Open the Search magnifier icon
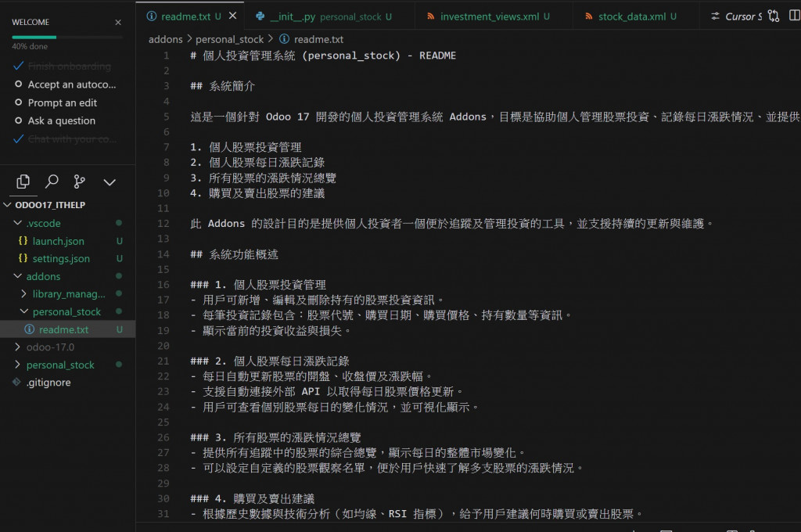This screenshot has height=532, width=801. (x=52, y=182)
